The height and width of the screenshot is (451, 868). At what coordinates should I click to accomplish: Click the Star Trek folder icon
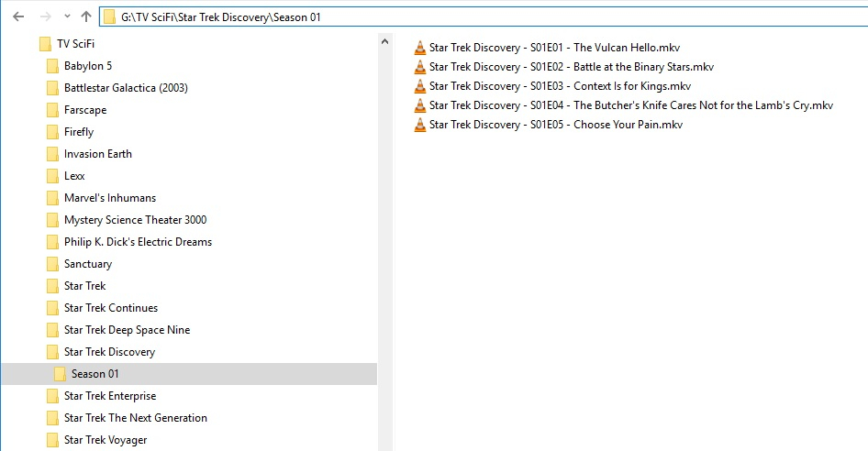click(52, 286)
